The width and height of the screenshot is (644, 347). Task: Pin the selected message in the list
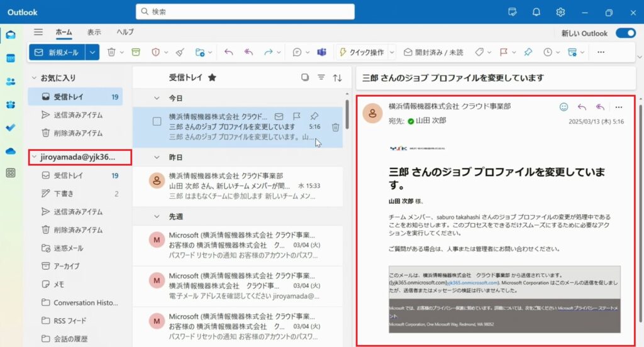(x=314, y=116)
